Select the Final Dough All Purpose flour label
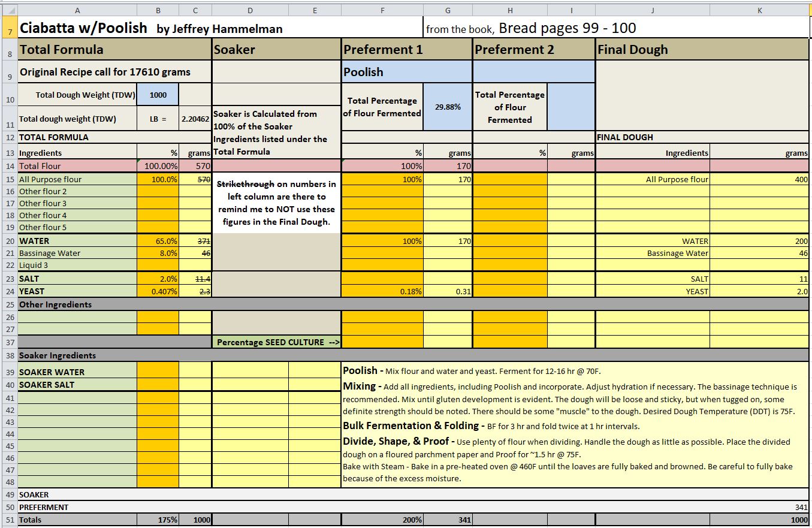 (x=653, y=179)
